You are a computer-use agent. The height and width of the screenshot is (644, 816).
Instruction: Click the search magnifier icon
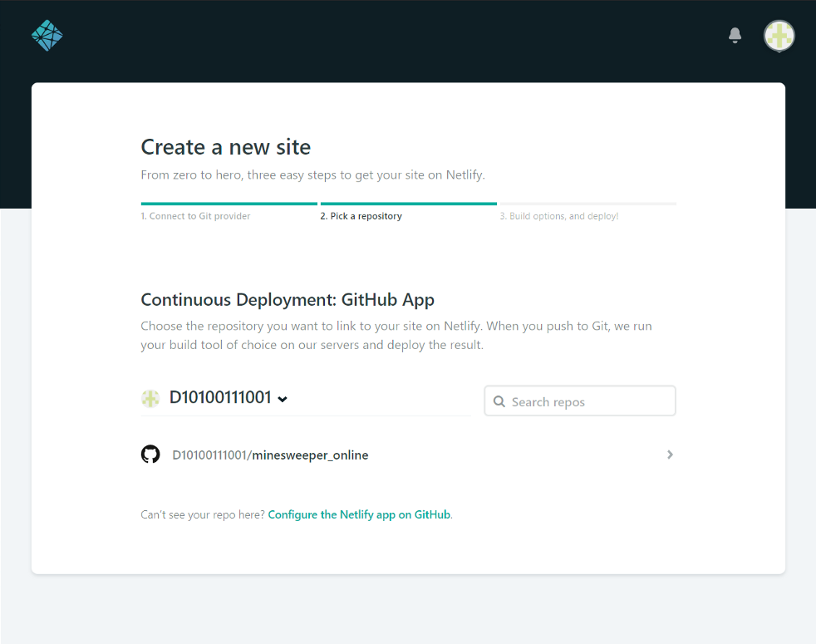pos(499,401)
